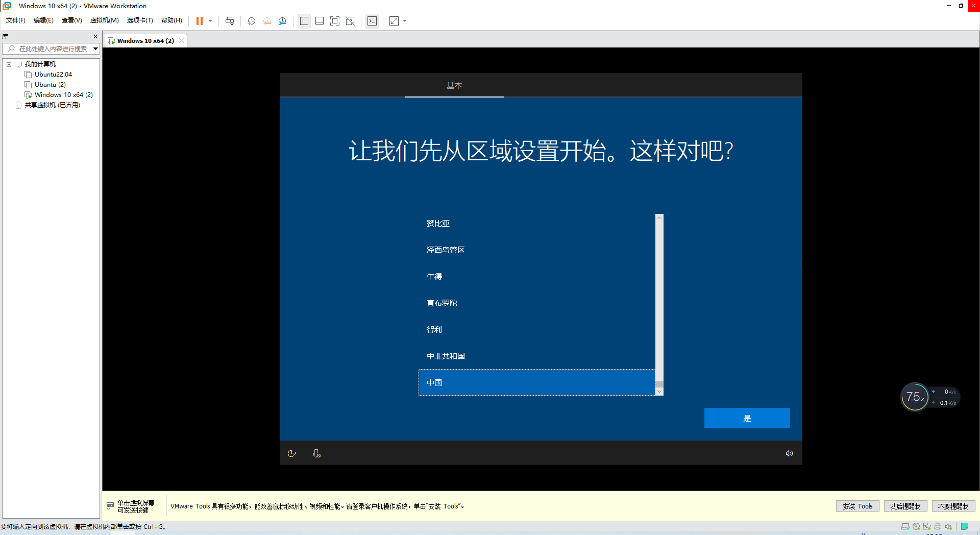Select 赞比亚 in the region list
The height and width of the screenshot is (535, 980).
(536, 223)
